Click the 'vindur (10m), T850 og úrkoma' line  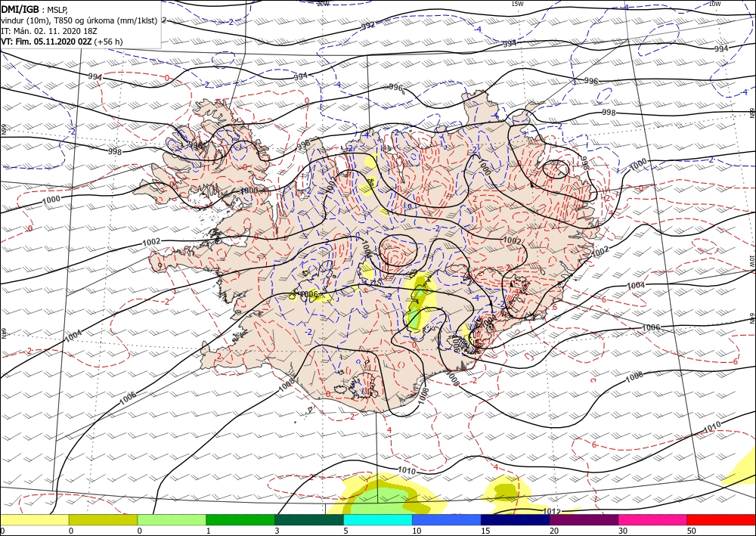79,20
